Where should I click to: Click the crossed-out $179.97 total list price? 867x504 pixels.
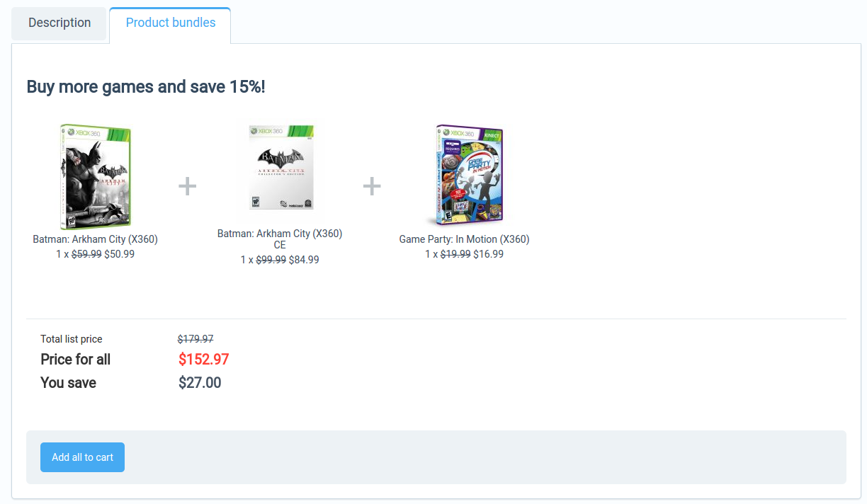[x=195, y=339]
